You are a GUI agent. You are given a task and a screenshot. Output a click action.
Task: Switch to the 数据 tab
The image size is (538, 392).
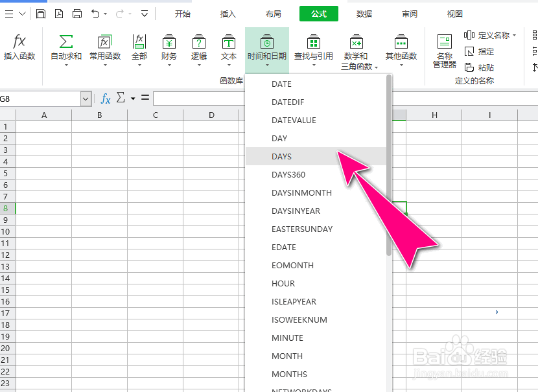(364, 14)
